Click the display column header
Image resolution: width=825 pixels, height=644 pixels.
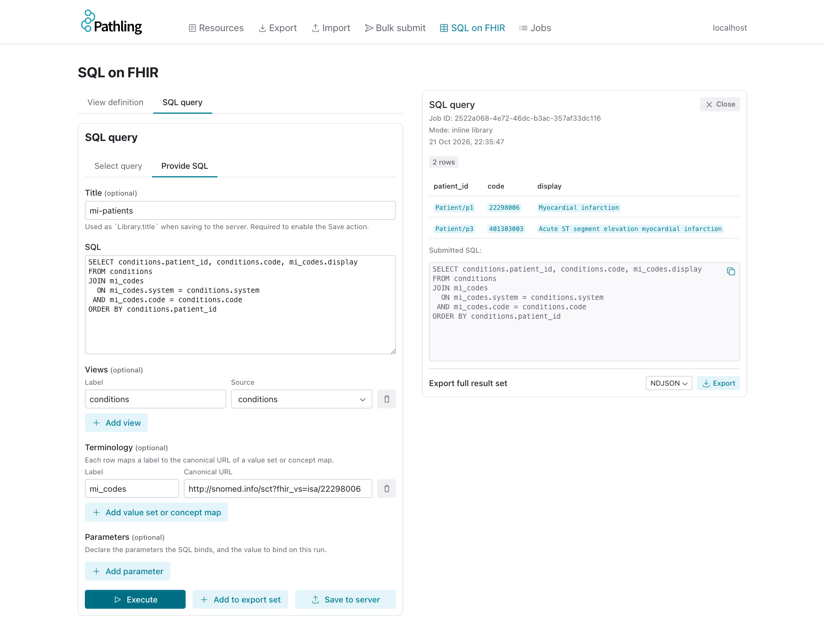[549, 186]
